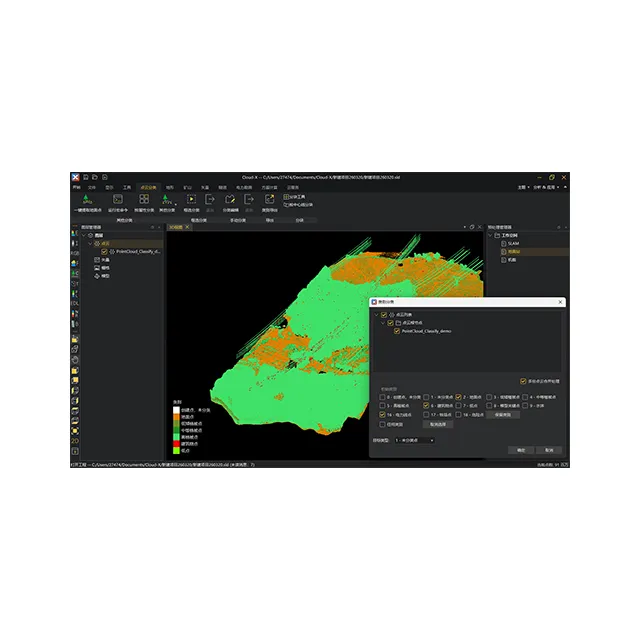The image size is (640, 640).
Task: Click the other classification tree icon
Action: pos(166,199)
